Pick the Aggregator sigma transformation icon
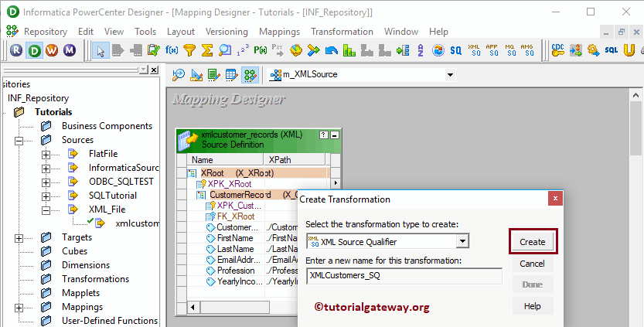The height and width of the screenshot is (327, 644). pyautogui.click(x=207, y=50)
